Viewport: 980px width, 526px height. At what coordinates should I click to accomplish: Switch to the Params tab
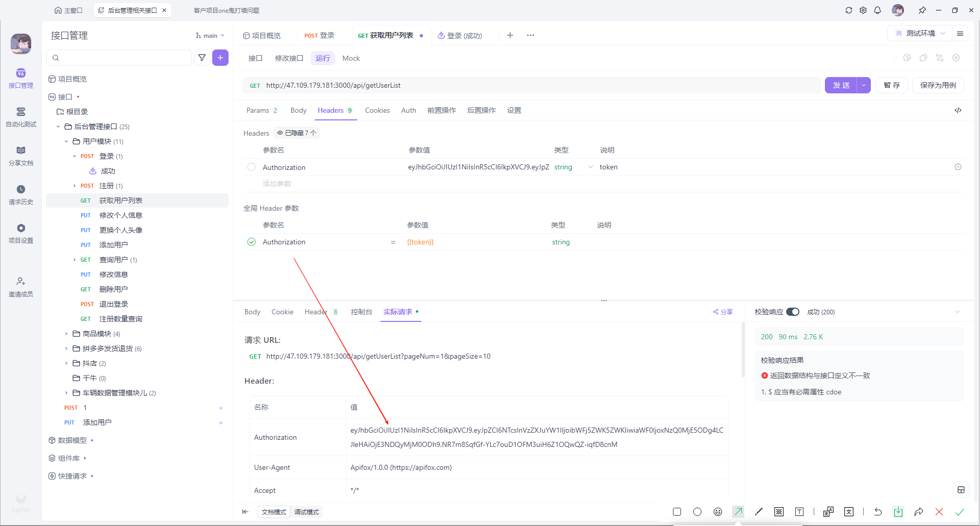tap(262, 110)
